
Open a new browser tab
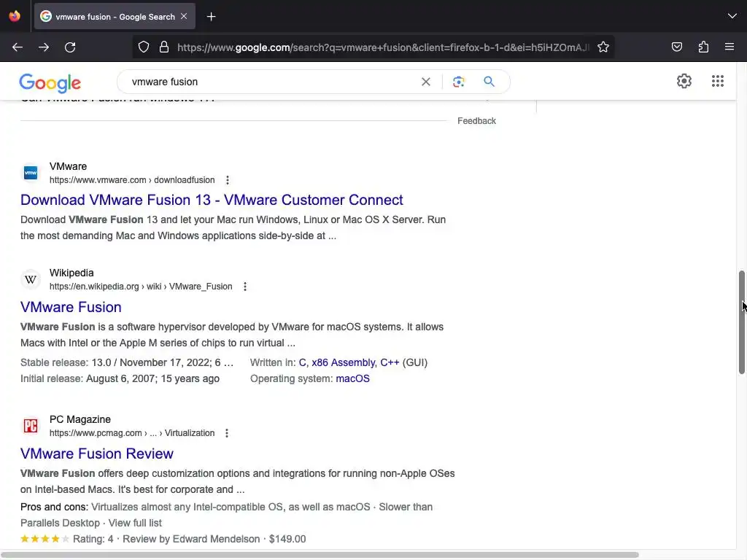click(x=211, y=17)
